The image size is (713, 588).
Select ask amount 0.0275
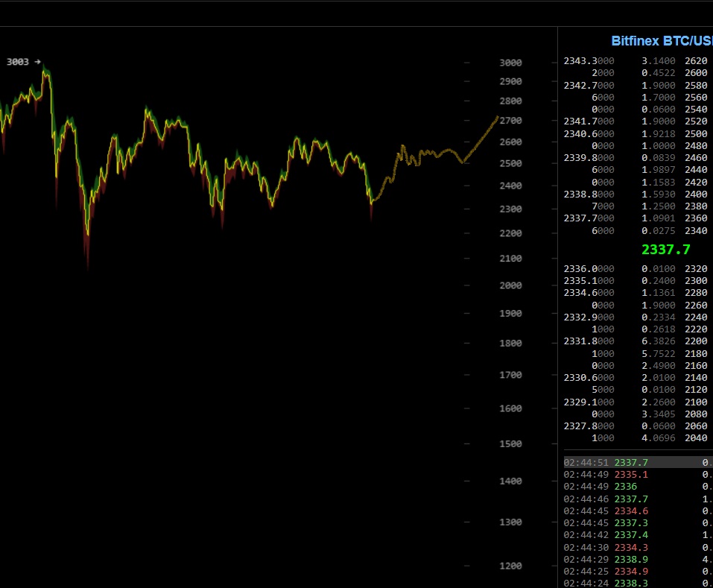point(659,231)
